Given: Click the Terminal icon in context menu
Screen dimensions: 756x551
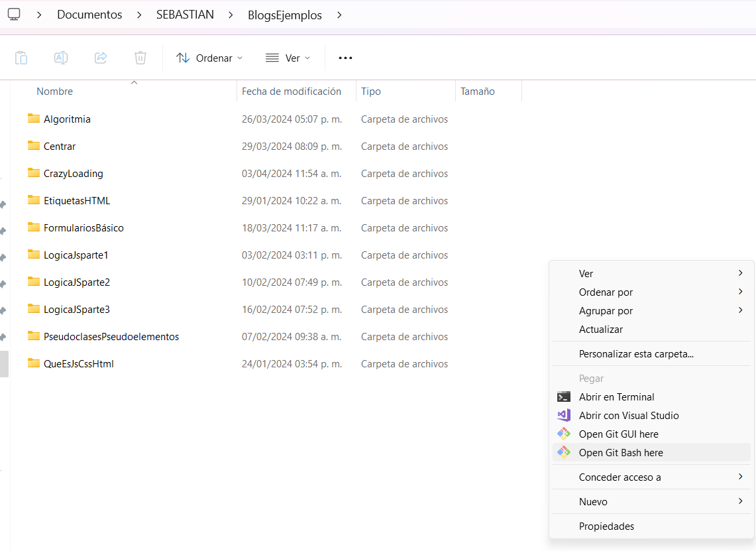Looking at the screenshot, I should click(x=564, y=397).
